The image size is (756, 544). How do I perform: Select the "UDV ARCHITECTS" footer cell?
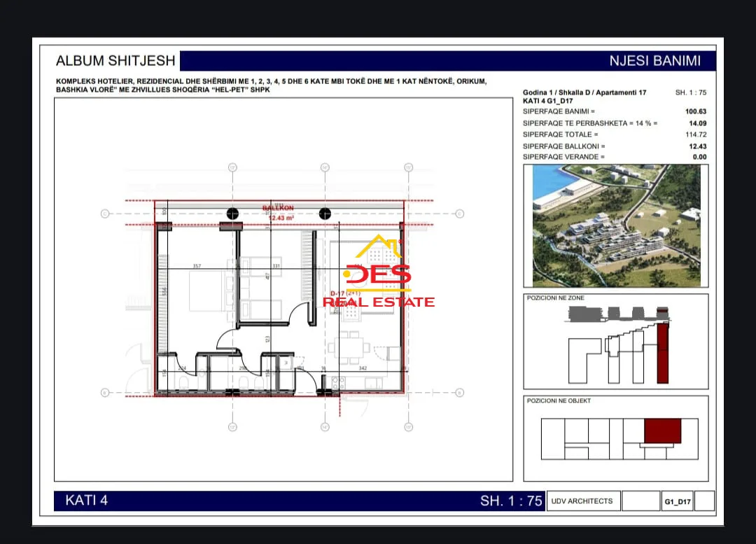pyautogui.click(x=582, y=501)
